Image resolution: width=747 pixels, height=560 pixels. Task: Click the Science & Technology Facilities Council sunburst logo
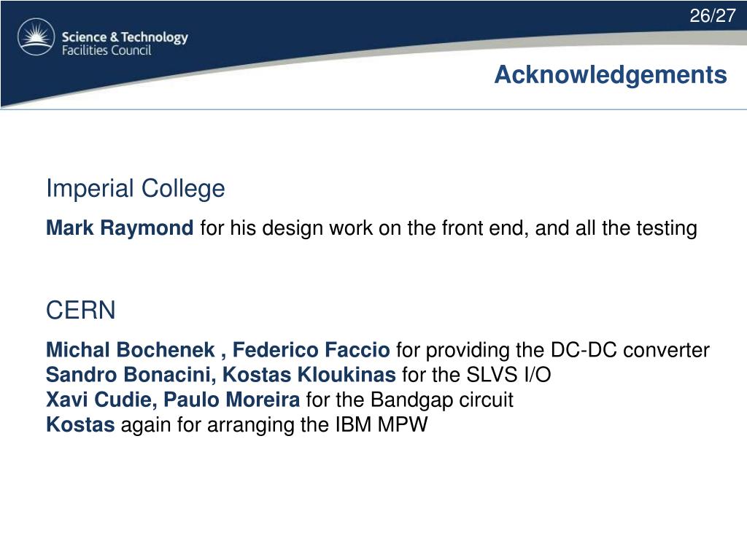(36, 36)
